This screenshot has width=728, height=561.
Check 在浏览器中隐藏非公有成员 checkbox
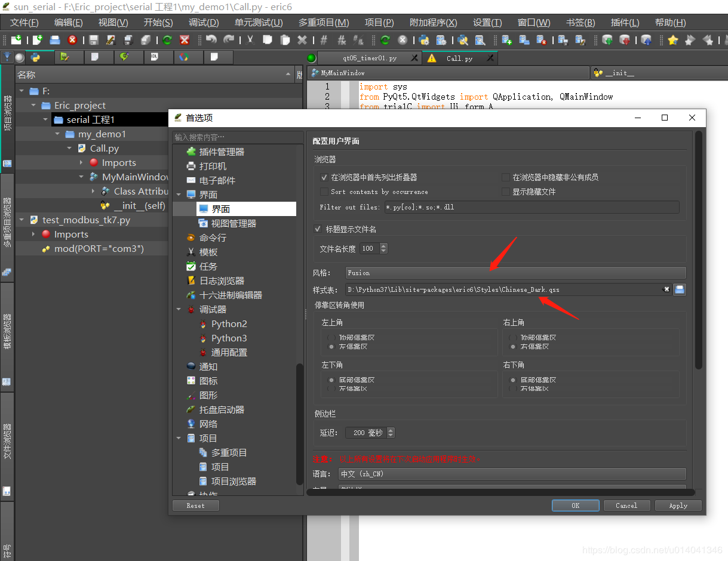(x=506, y=177)
